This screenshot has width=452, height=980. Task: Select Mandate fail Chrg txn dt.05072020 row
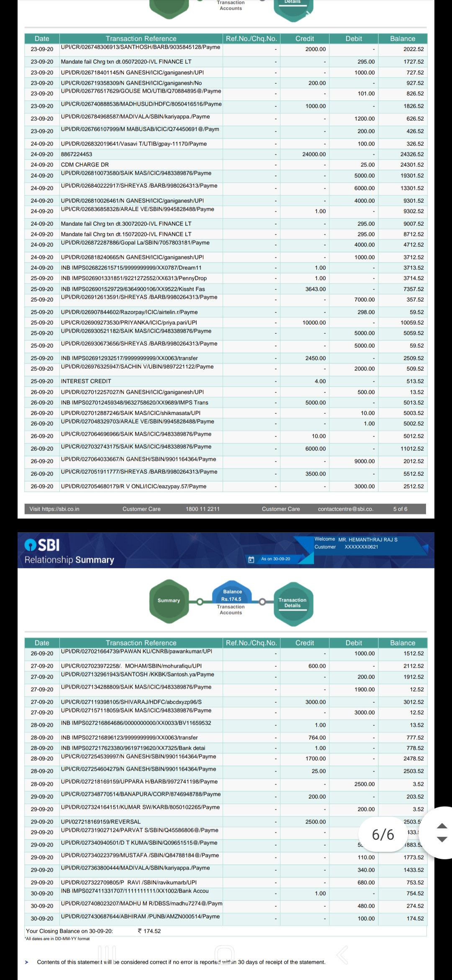226,62
